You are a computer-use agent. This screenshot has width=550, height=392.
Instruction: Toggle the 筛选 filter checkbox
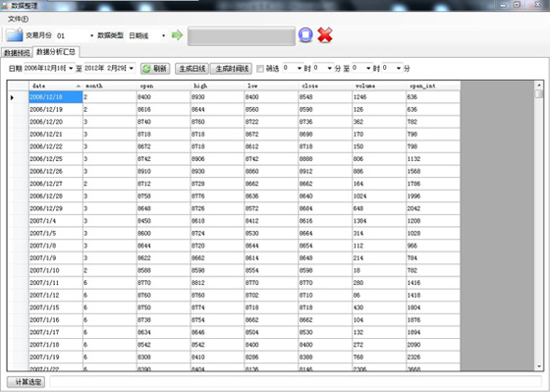tap(260, 69)
